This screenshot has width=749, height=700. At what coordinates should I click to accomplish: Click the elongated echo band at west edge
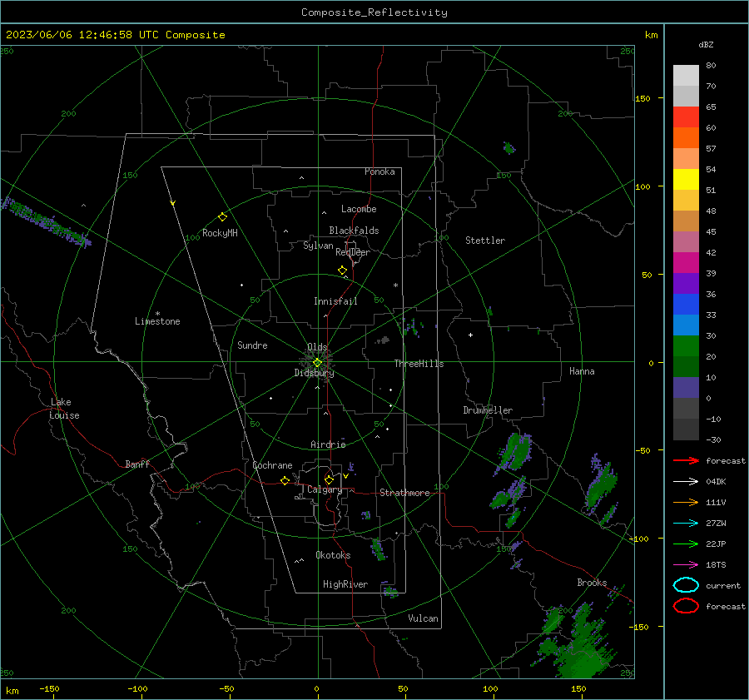click(x=47, y=222)
